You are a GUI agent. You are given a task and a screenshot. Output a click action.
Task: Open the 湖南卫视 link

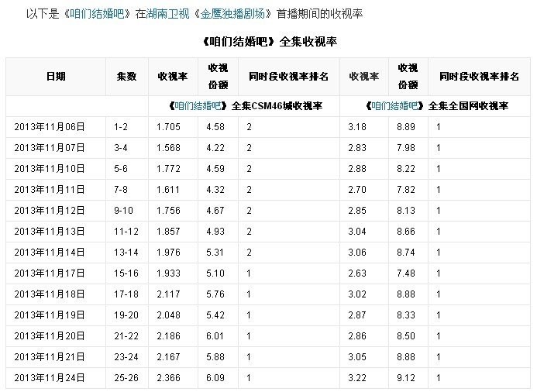coord(168,14)
